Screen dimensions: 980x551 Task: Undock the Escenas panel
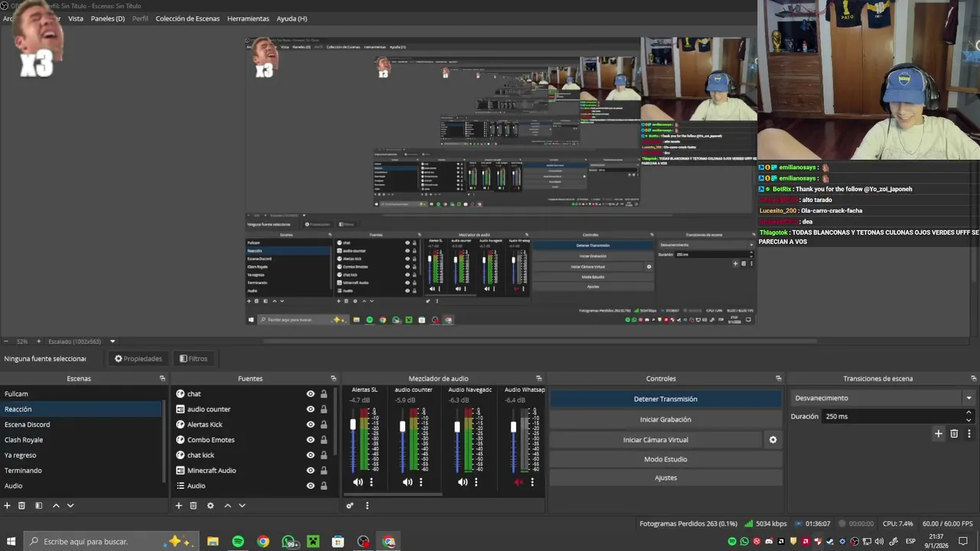162,379
